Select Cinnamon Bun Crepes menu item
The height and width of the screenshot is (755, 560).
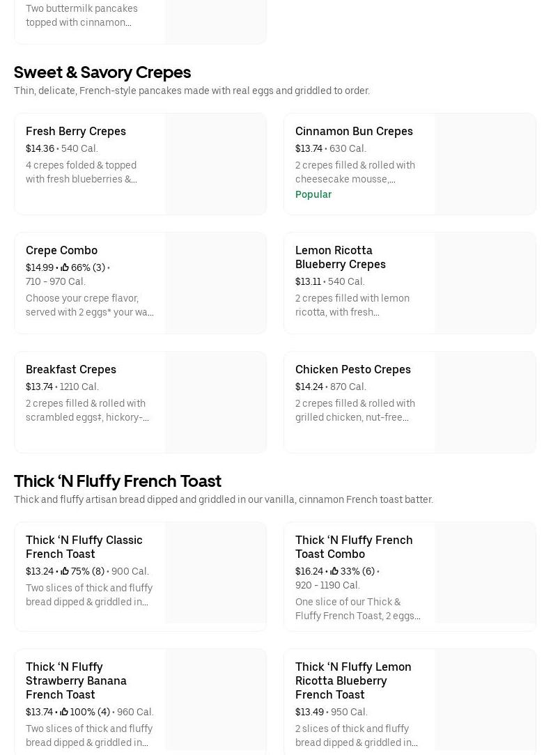pyautogui.click(x=354, y=131)
